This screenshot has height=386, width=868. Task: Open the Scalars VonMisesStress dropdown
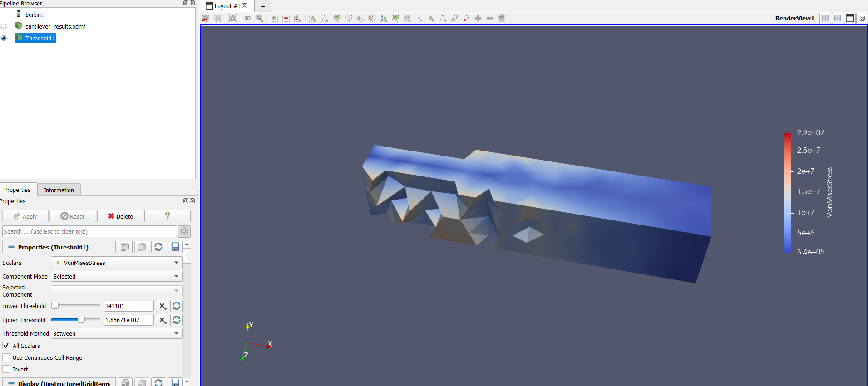(x=117, y=263)
